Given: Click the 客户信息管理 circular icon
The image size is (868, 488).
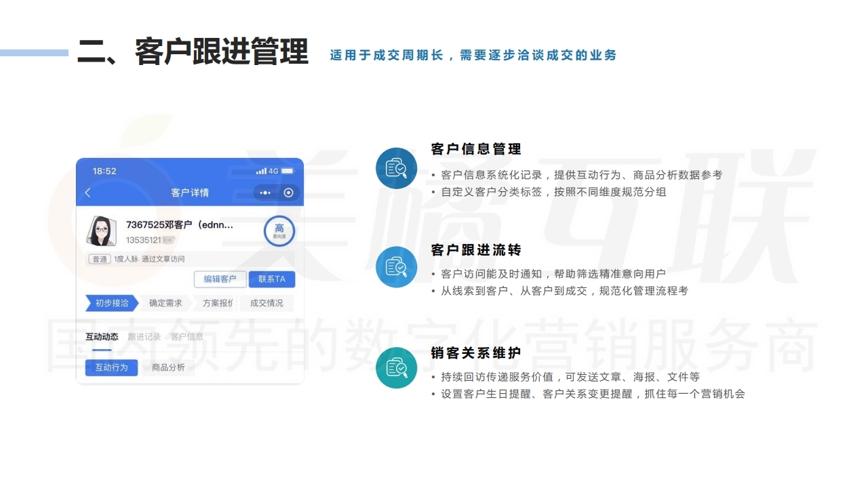Looking at the screenshot, I should [x=396, y=167].
